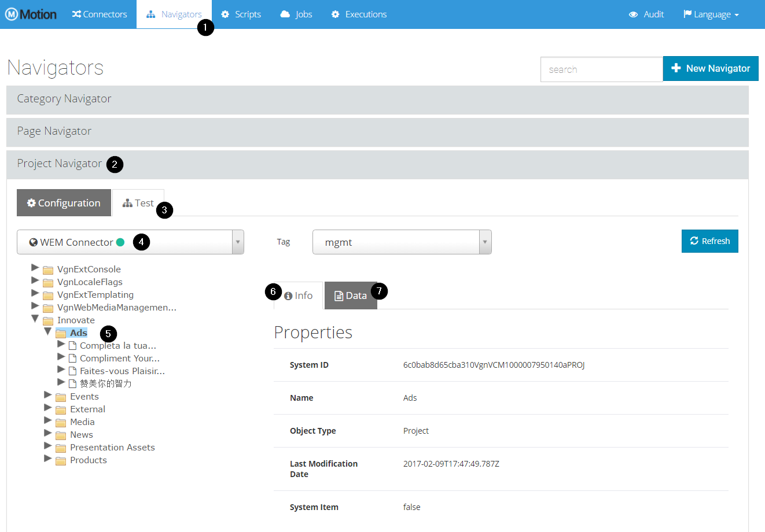Viewport: 765px width, 532px height.
Task: Collapse the Ads tree arrow
Action: click(47, 331)
